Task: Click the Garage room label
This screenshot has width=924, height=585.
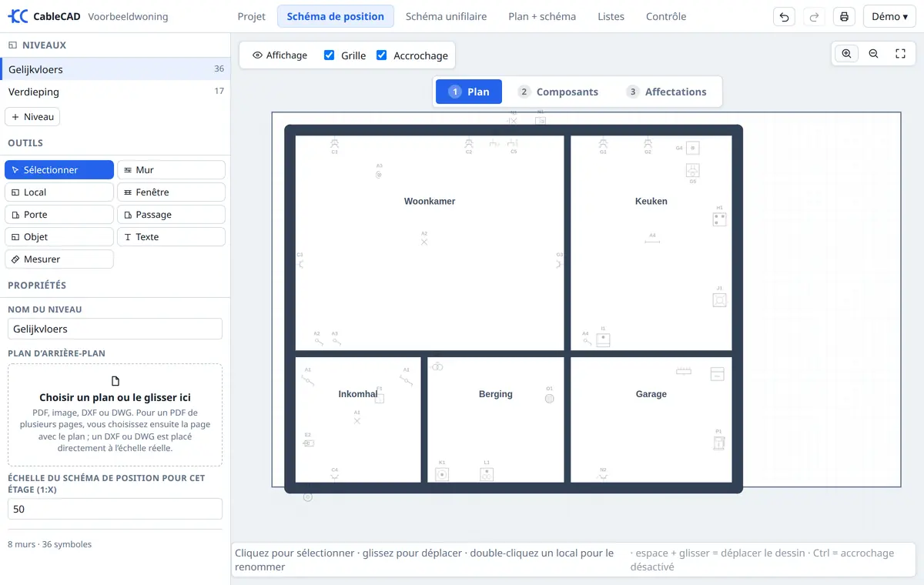Action: coord(651,394)
